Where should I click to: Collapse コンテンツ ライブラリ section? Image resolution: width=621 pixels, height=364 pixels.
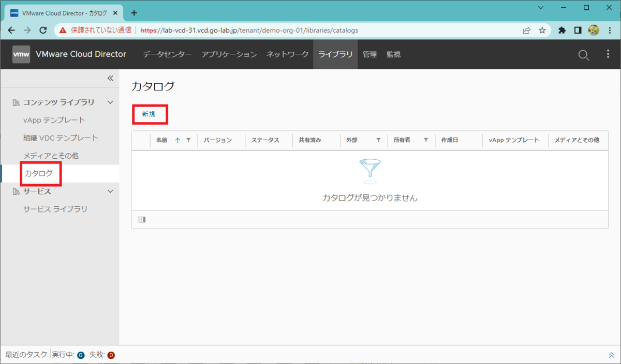pyautogui.click(x=110, y=102)
